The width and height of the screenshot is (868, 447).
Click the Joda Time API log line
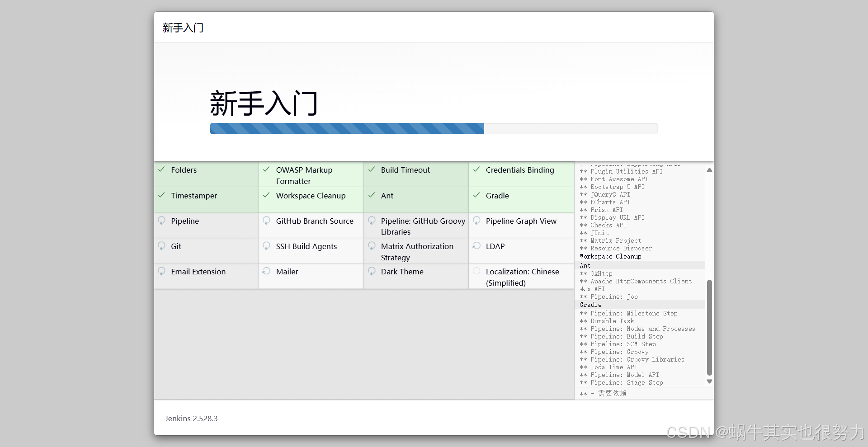[x=609, y=367]
